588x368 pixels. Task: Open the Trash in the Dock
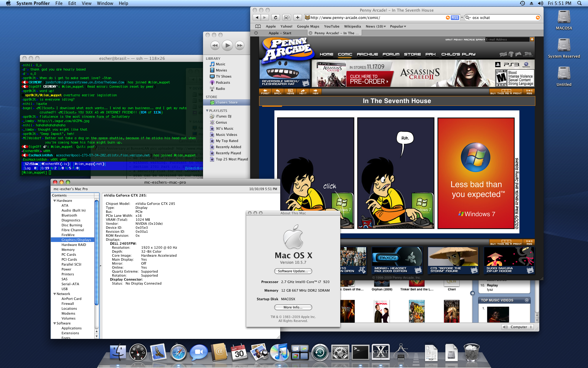471,352
